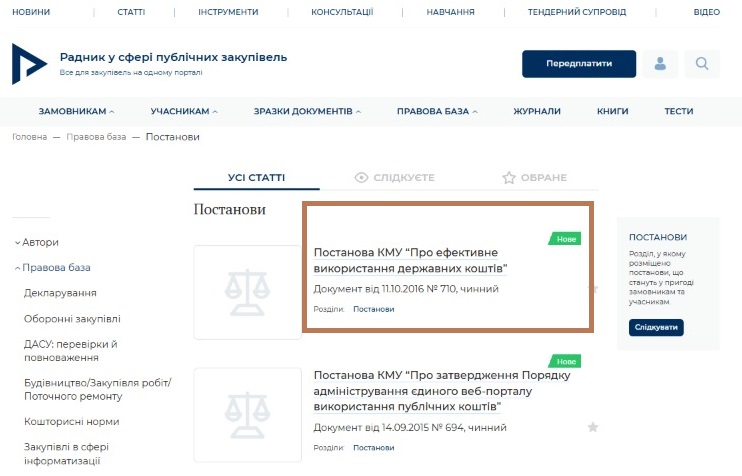Screen dimensions: 742x476
Task: Click scales thumbnail of first resolution
Action: (x=247, y=292)
